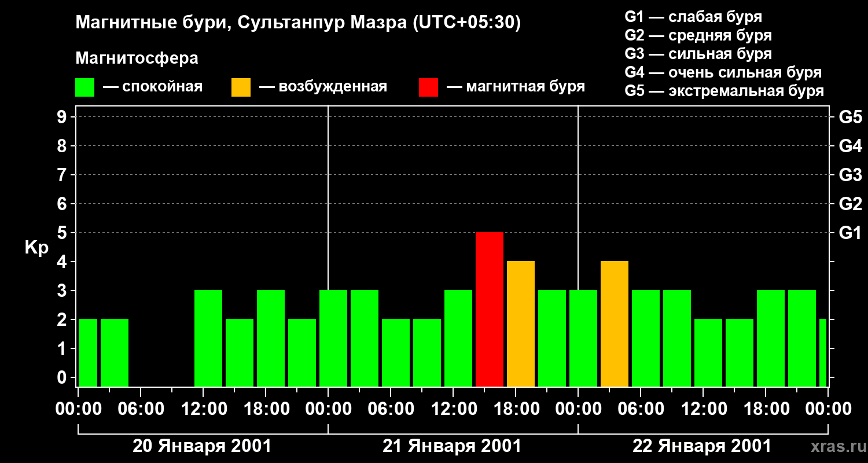Click green bar above 12:00 on 22 Января
Viewport: 868px width, 463px height.
(x=708, y=353)
